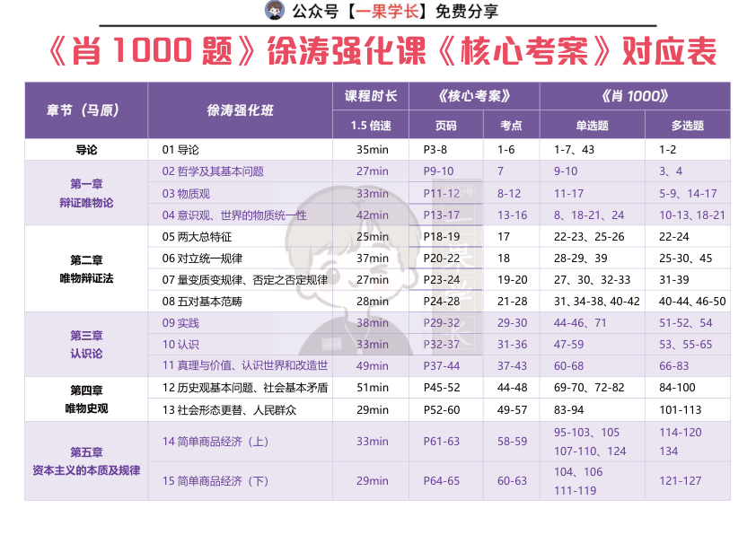Click the 42min duration cell
This screenshot has width=756, height=535.
point(373,215)
